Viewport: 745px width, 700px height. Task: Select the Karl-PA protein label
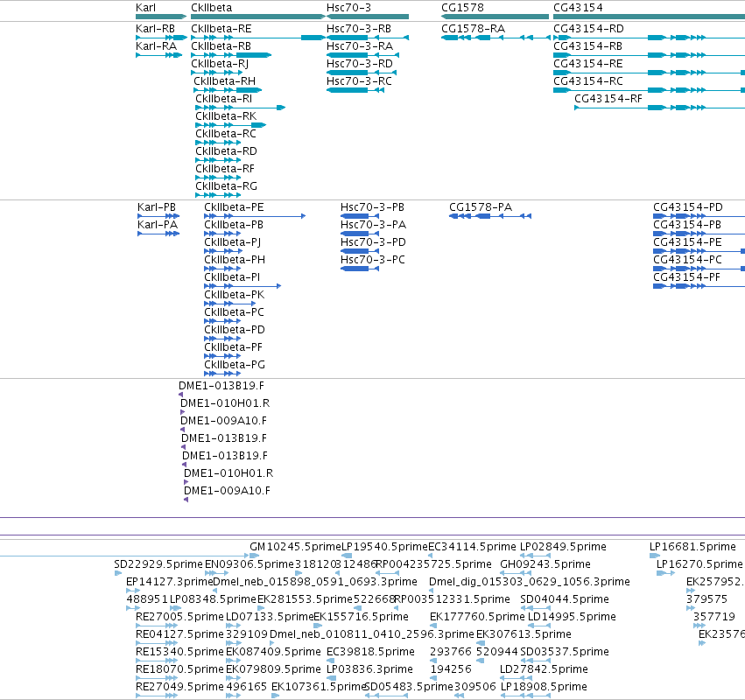pos(158,225)
